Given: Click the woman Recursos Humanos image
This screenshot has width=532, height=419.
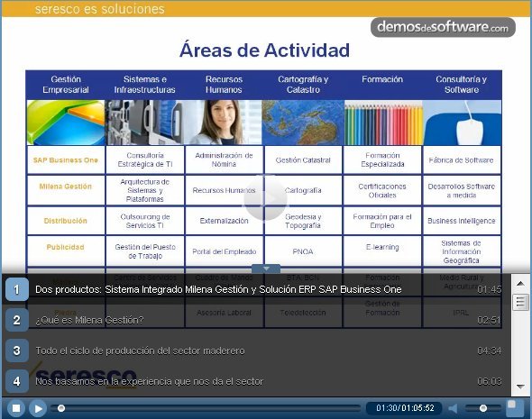Looking at the screenshot, I should coord(223,123).
